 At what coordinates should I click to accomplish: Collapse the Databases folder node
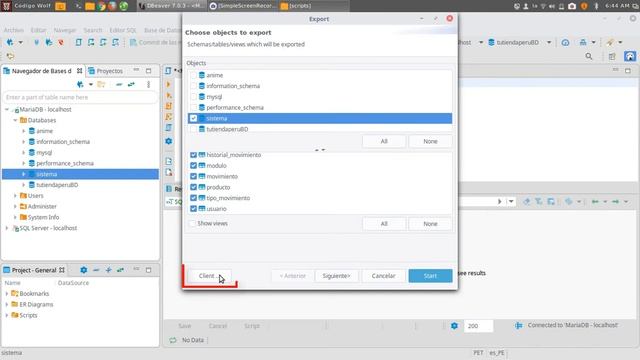click(x=15, y=120)
